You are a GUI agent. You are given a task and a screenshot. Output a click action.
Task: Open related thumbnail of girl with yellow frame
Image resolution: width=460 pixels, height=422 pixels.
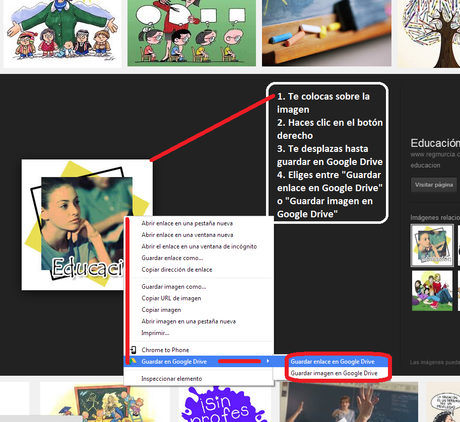coord(432,245)
